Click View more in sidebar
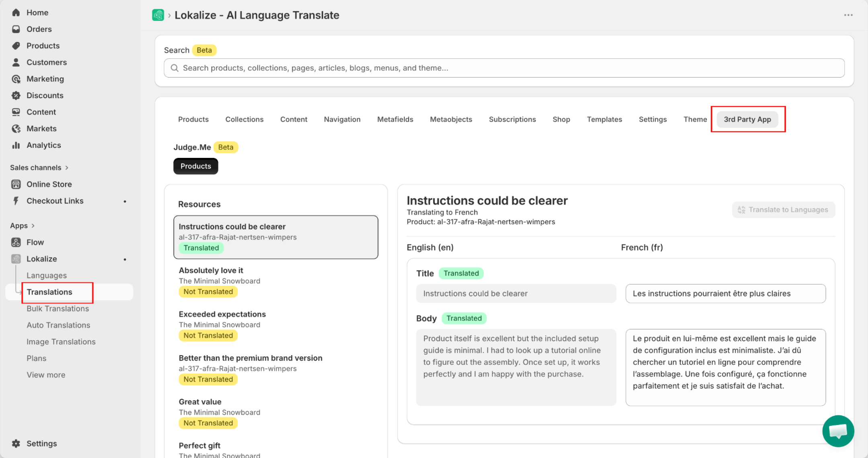This screenshot has height=458, width=868. 46,375
